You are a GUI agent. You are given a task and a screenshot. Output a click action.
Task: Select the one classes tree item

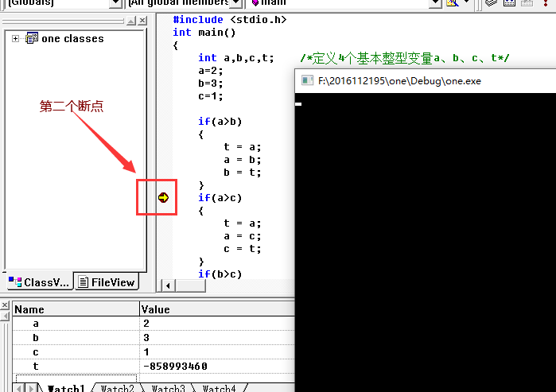[x=72, y=38]
